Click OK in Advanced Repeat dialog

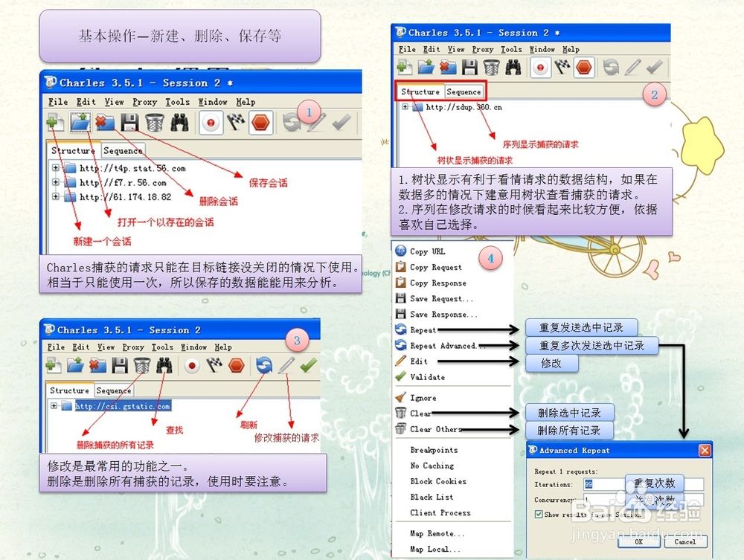[x=638, y=541]
